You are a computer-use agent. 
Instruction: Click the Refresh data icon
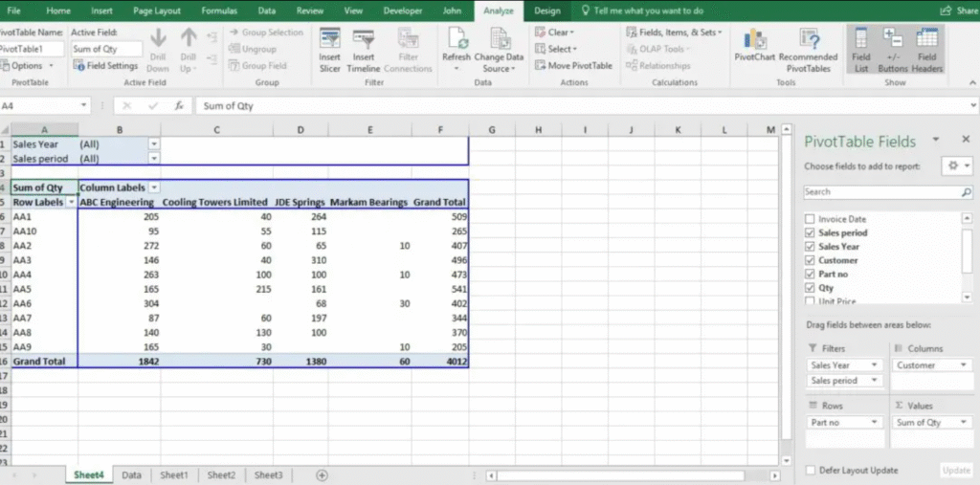457,39
